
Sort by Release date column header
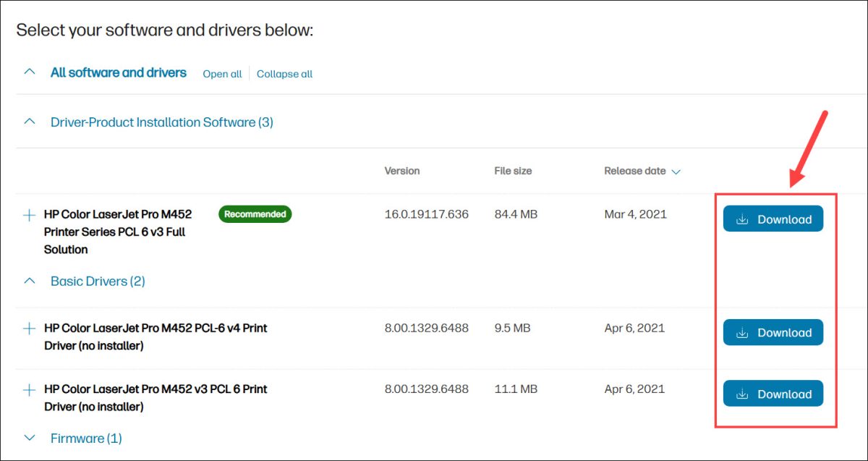635,171
